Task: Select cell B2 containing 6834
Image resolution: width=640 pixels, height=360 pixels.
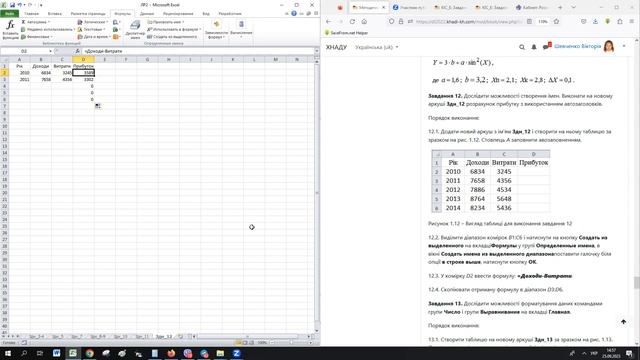Action: tap(41, 73)
